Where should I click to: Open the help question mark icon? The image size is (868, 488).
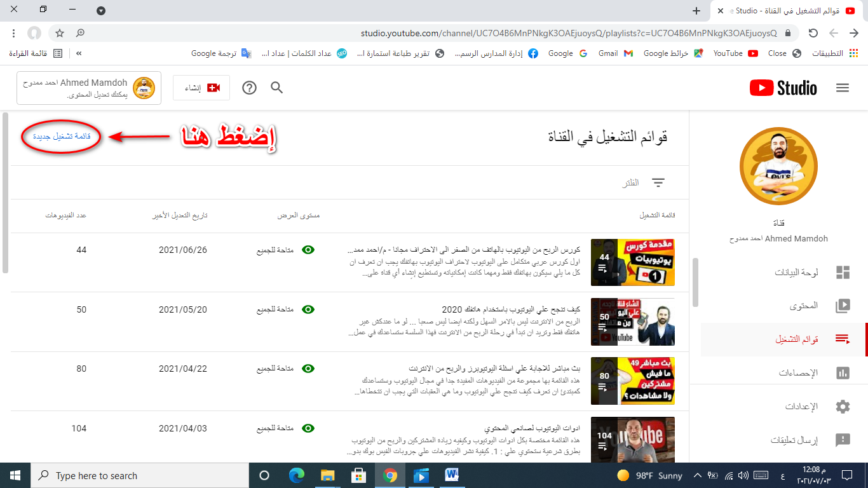[x=249, y=88]
